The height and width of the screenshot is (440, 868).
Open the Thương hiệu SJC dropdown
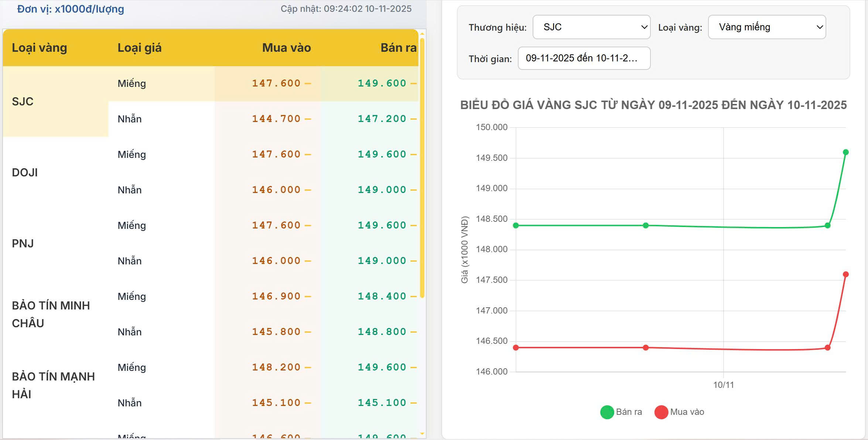point(591,27)
